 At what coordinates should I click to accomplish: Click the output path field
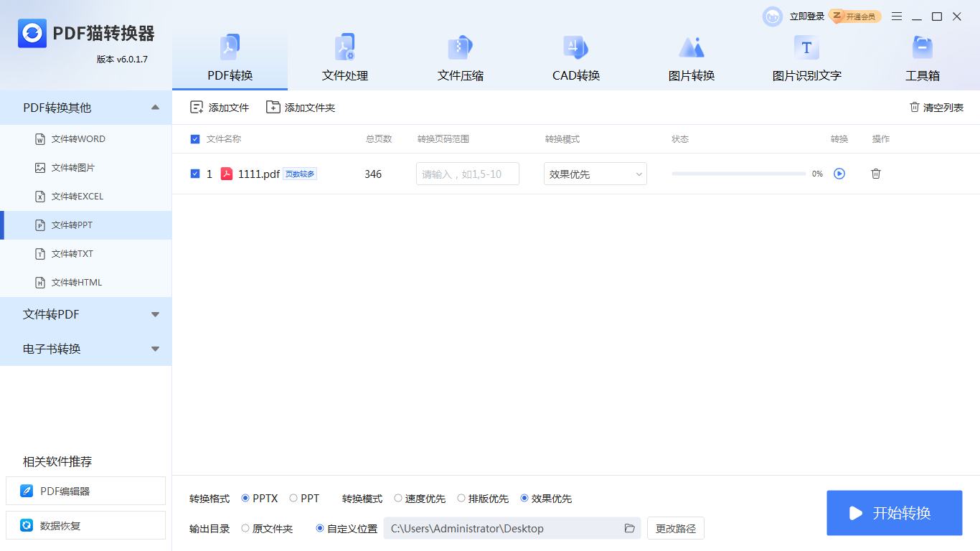click(512, 528)
